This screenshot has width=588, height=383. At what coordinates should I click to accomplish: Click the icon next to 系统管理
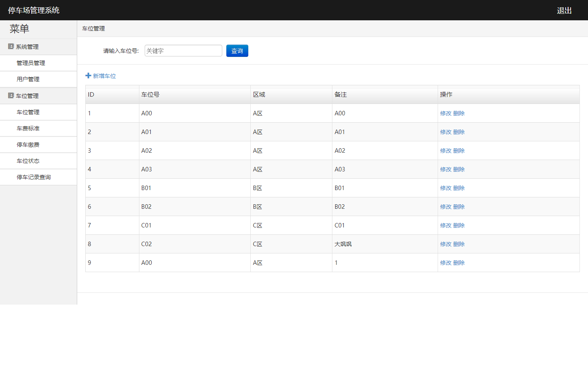[x=11, y=47]
